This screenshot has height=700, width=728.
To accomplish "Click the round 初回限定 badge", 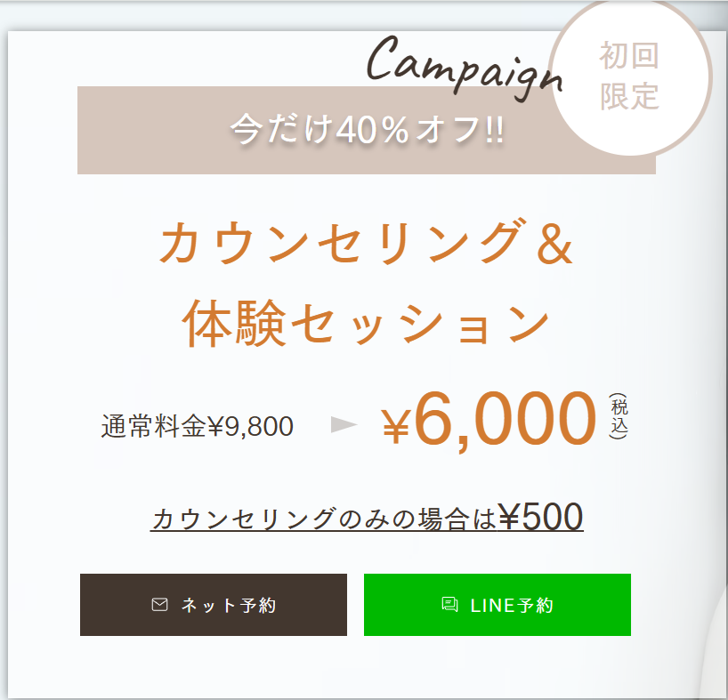I will [x=630, y=76].
